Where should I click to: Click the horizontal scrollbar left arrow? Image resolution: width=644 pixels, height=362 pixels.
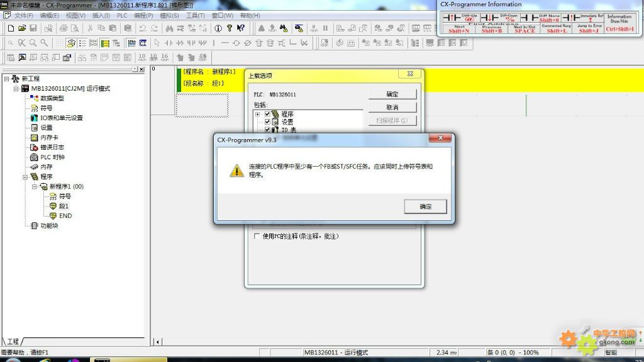(x=158, y=341)
